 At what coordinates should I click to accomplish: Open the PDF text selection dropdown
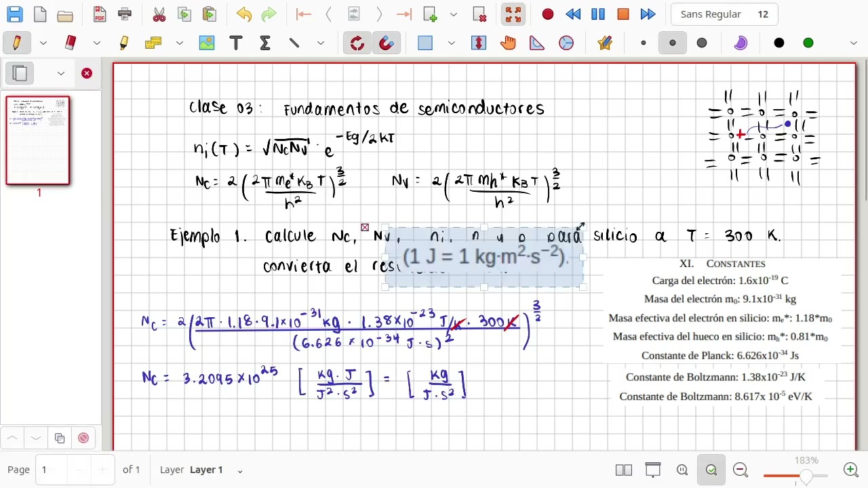tap(179, 43)
